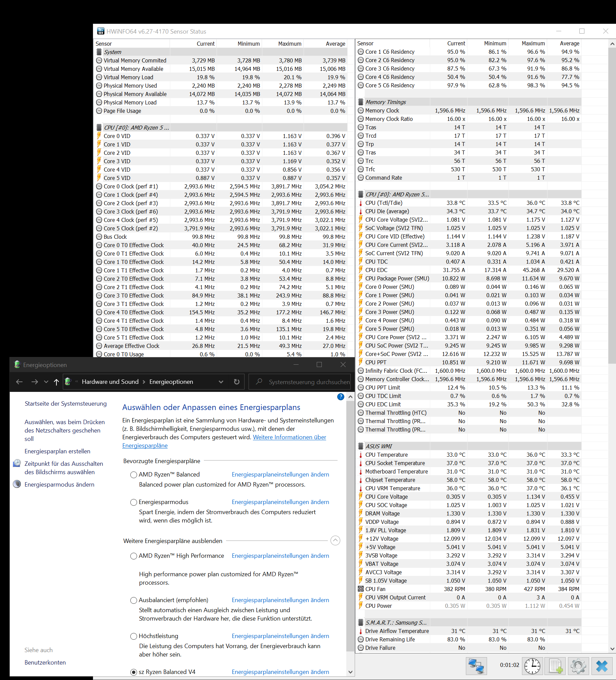Image resolution: width=616 pixels, height=680 pixels.
Task: Click Energieoptionen scrollbar up arrow
Action: point(350,397)
